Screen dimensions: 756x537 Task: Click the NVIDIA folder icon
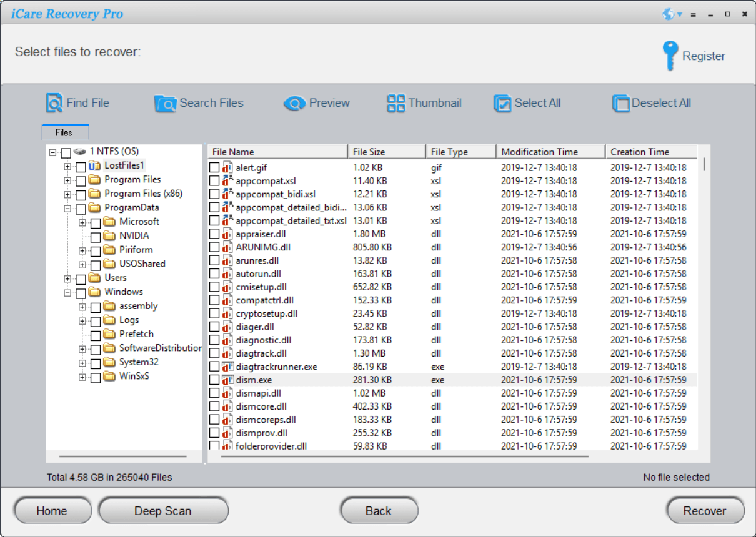point(109,236)
